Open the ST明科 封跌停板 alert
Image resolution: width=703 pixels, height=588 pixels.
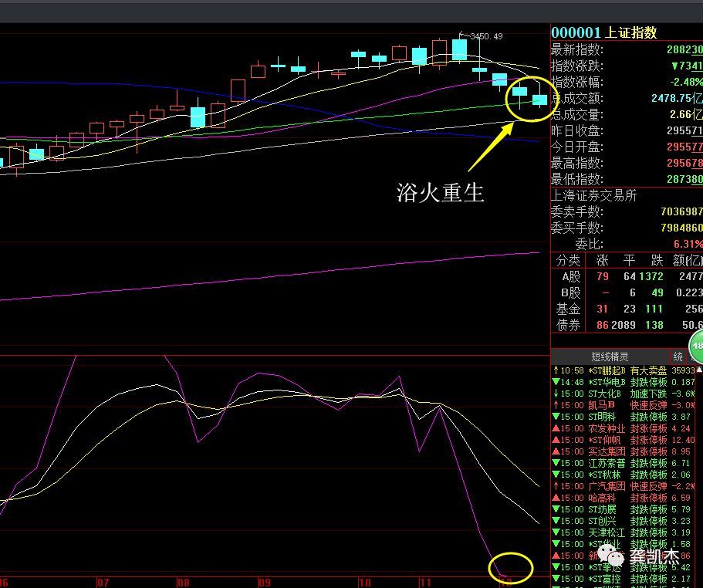click(624, 417)
